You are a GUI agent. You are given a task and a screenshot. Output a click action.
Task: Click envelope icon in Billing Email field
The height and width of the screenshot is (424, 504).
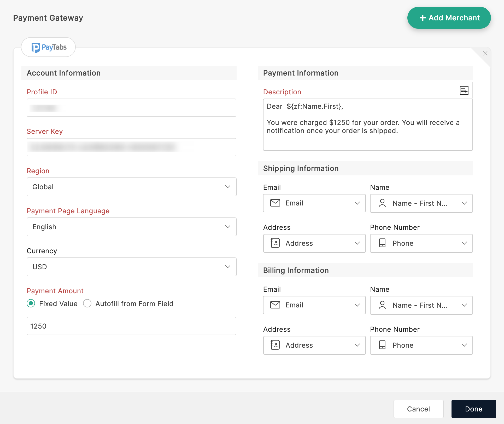275,305
